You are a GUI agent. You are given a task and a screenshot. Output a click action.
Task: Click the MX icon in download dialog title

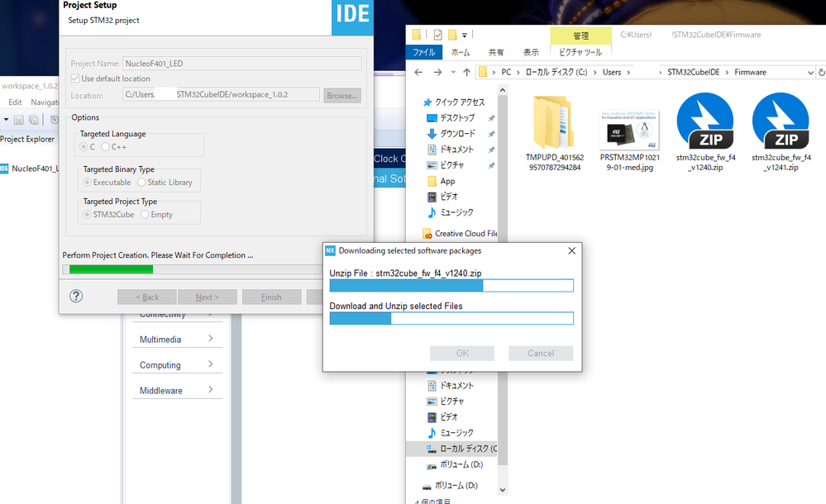click(330, 250)
